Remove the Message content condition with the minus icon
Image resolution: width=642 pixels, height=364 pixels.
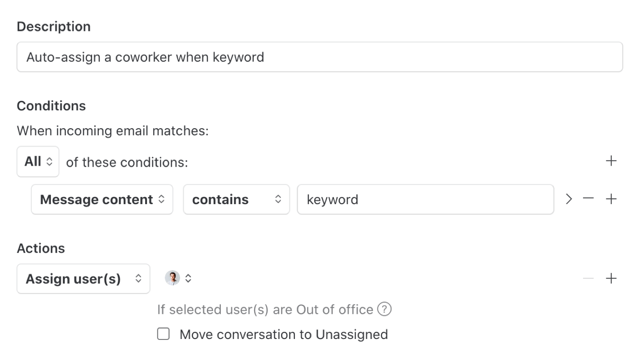click(x=588, y=199)
